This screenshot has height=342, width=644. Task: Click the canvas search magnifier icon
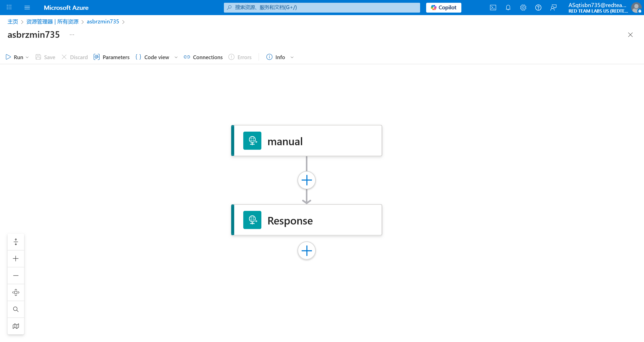(x=16, y=309)
